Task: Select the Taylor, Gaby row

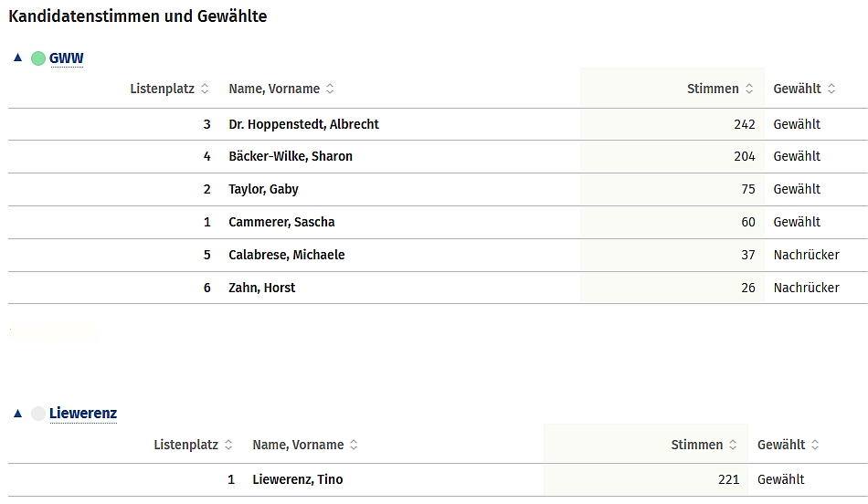Action: coord(263,189)
